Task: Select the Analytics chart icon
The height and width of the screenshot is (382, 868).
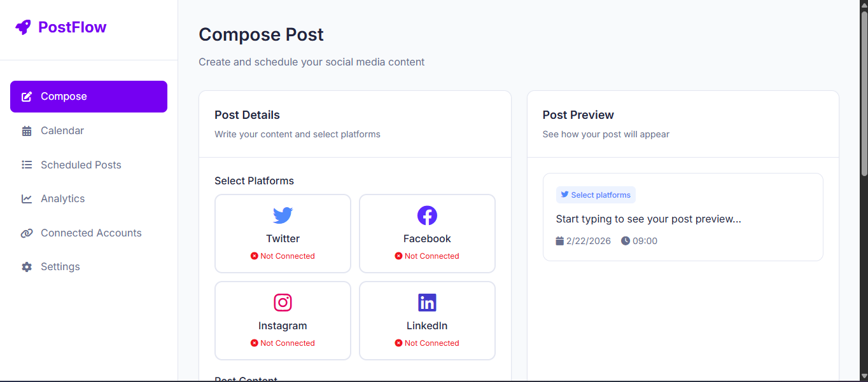Action: (x=27, y=198)
